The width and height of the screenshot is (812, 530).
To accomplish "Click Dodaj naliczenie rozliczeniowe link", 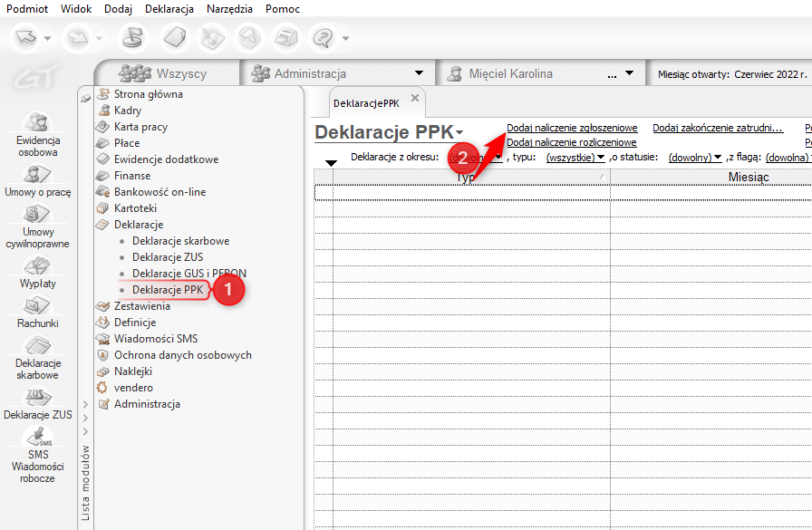I will [x=571, y=142].
